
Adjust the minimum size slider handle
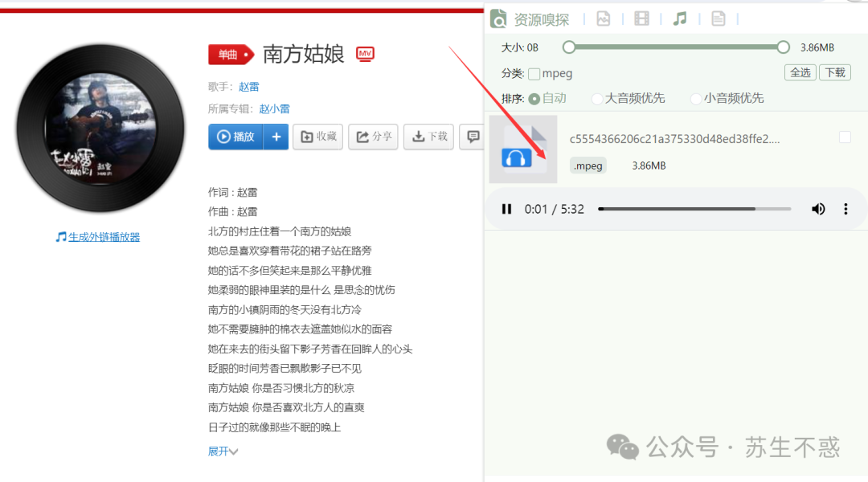tap(569, 47)
